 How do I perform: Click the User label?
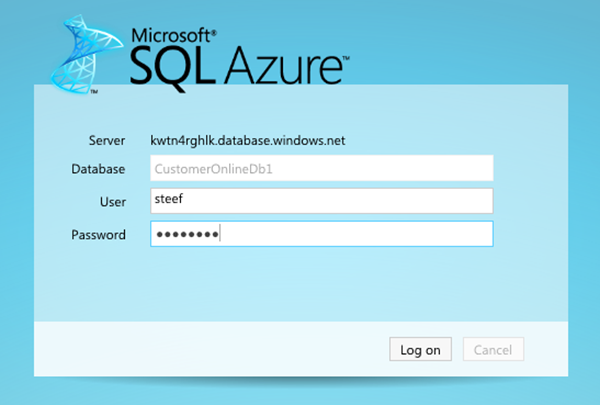[113, 201]
